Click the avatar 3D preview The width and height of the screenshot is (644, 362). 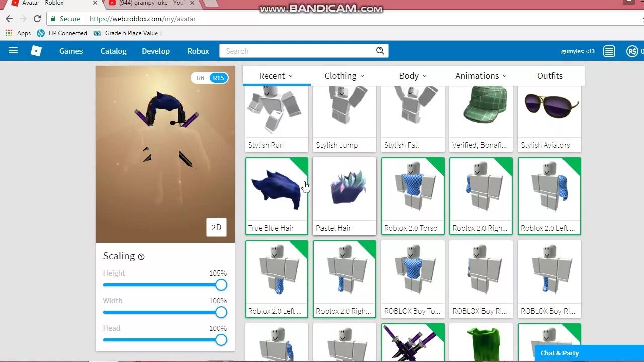click(165, 154)
